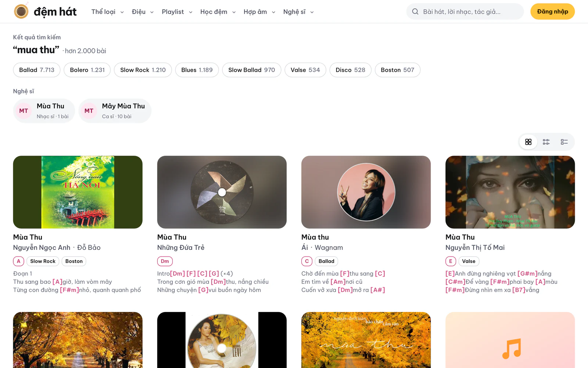
Task: Select key C badge on Ái Wagnam song
Action: 307,261
